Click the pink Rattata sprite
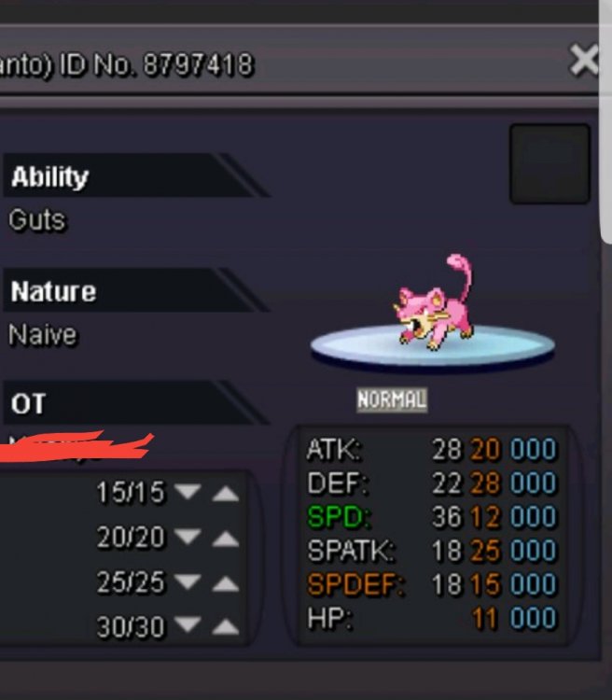The image size is (612, 700). pyautogui.click(x=433, y=302)
